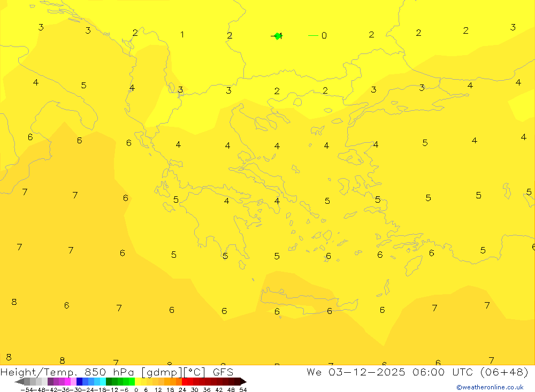This screenshot has width=535, height=392.
Task: Pick the dark blue legend swatch
Action: click(x=80, y=381)
